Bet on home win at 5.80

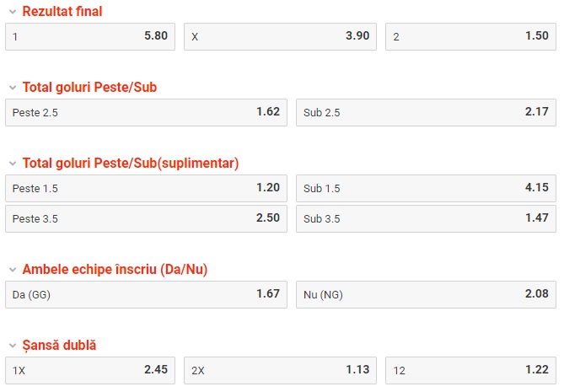coord(90,37)
